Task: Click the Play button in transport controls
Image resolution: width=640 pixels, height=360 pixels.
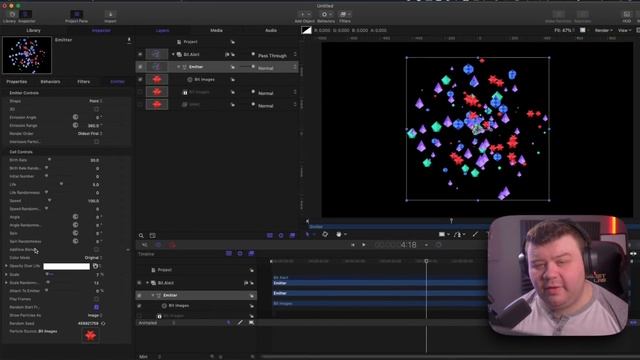Action: pyautogui.click(x=364, y=245)
